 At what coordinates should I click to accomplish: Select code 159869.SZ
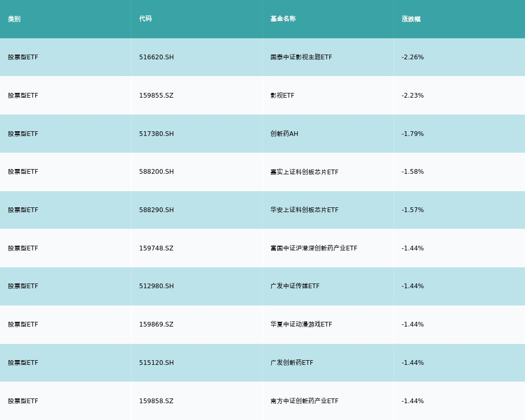[x=156, y=324]
